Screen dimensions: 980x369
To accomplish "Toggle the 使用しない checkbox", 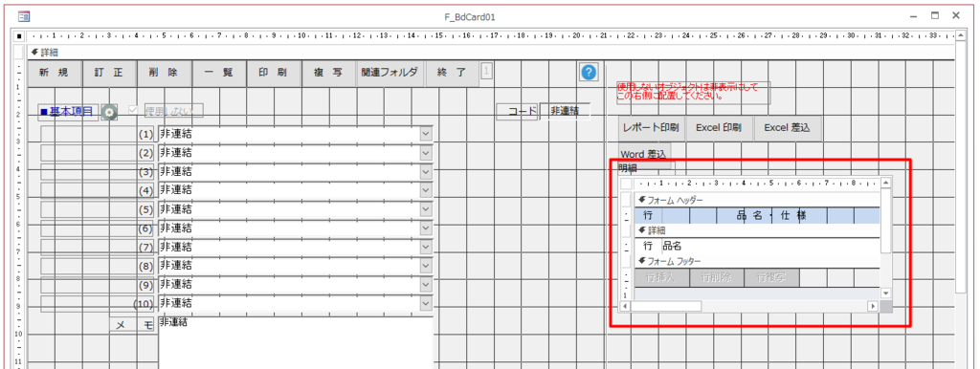I will coord(132,110).
